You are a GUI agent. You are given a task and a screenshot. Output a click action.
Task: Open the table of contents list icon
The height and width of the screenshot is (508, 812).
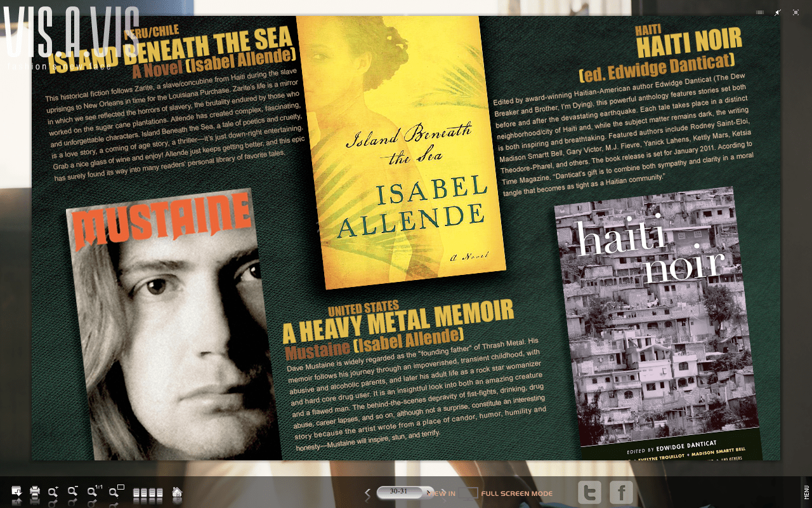pos(760,12)
